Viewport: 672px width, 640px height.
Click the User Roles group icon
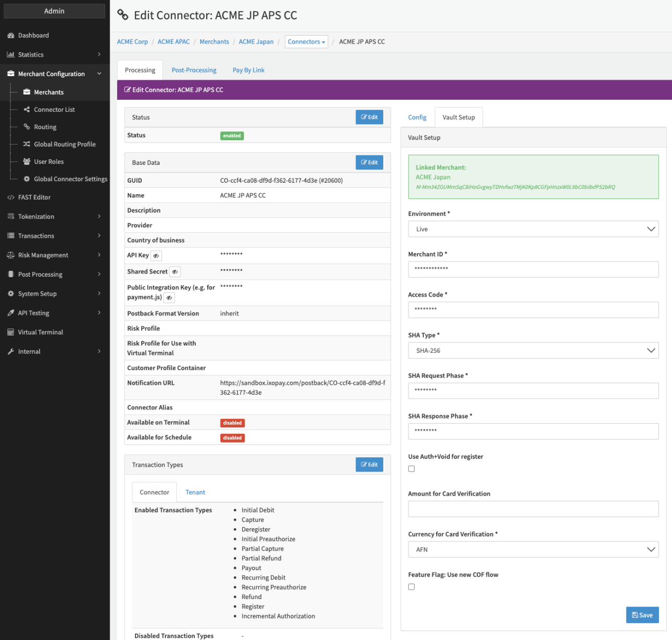(x=27, y=162)
